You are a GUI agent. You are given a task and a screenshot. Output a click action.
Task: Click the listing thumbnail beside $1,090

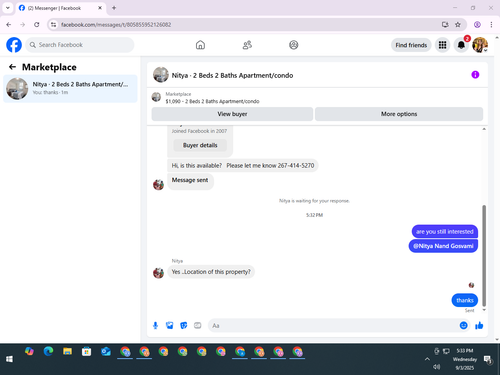coord(156,97)
